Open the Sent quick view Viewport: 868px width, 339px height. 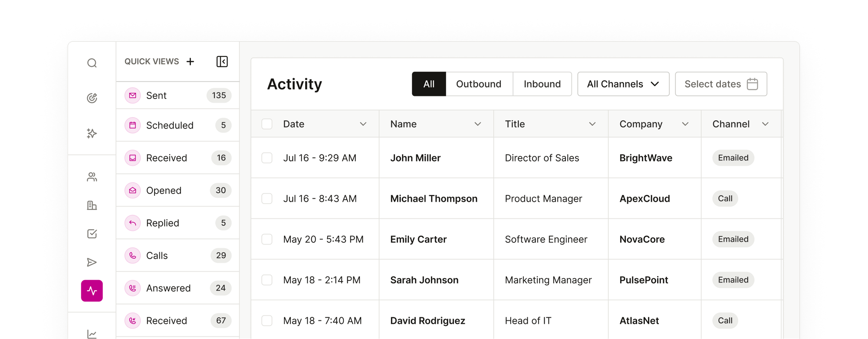tap(178, 95)
